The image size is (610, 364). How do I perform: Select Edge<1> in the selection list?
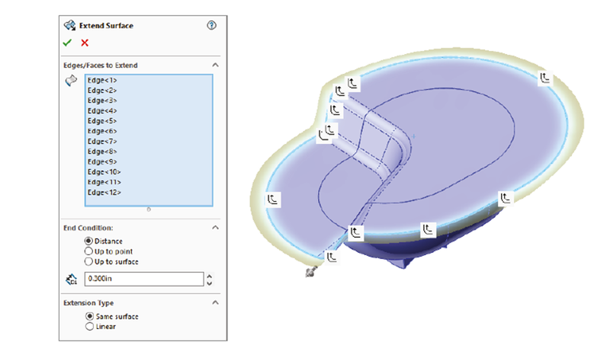[x=102, y=81]
